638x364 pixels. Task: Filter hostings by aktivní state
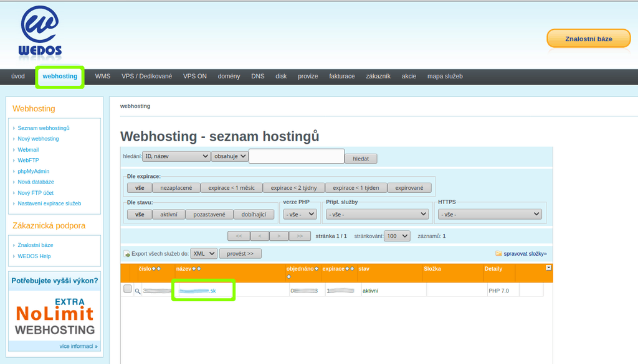pyautogui.click(x=169, y=215)
